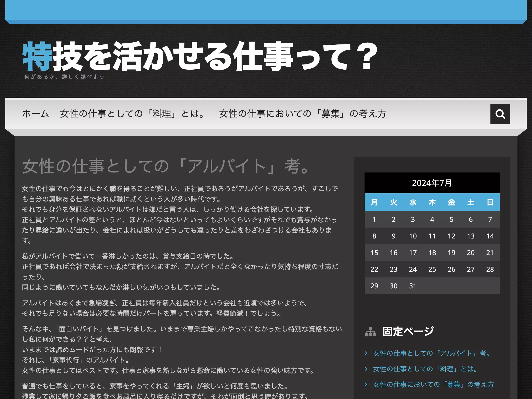Click the 日 column header in calendar
Screen dimensions: 532x399
(490, 202)
